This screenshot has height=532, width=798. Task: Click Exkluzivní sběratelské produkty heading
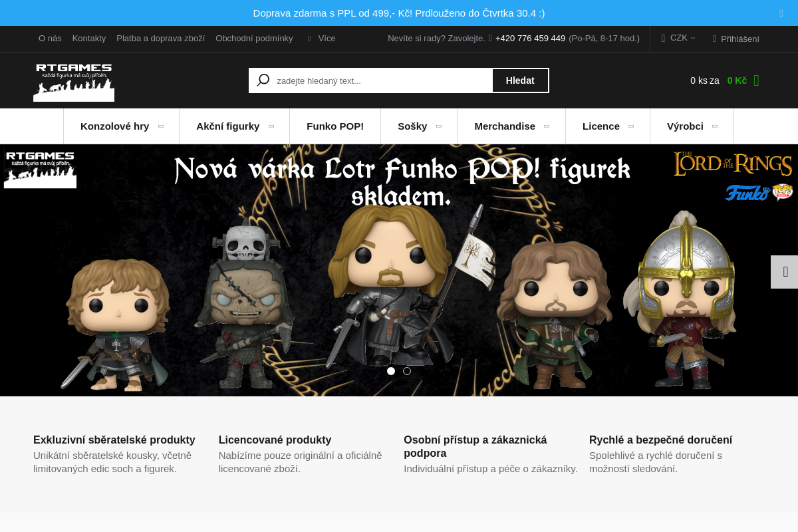[x=114, y=440]
